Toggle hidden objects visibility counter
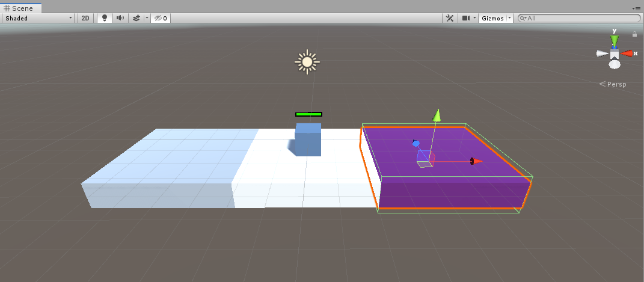Image resolution: width=644 pixels, height=282 pixels. (161, 18)
